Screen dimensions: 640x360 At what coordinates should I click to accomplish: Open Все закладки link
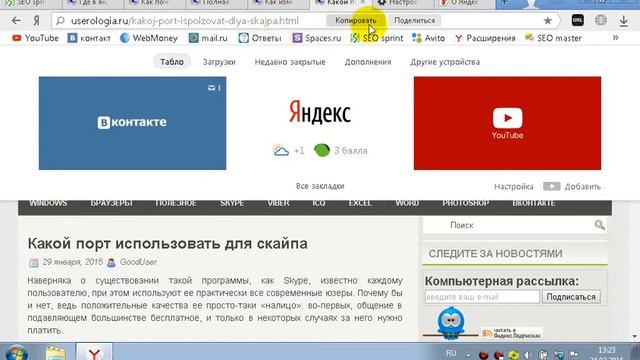[x=320, y=186]
